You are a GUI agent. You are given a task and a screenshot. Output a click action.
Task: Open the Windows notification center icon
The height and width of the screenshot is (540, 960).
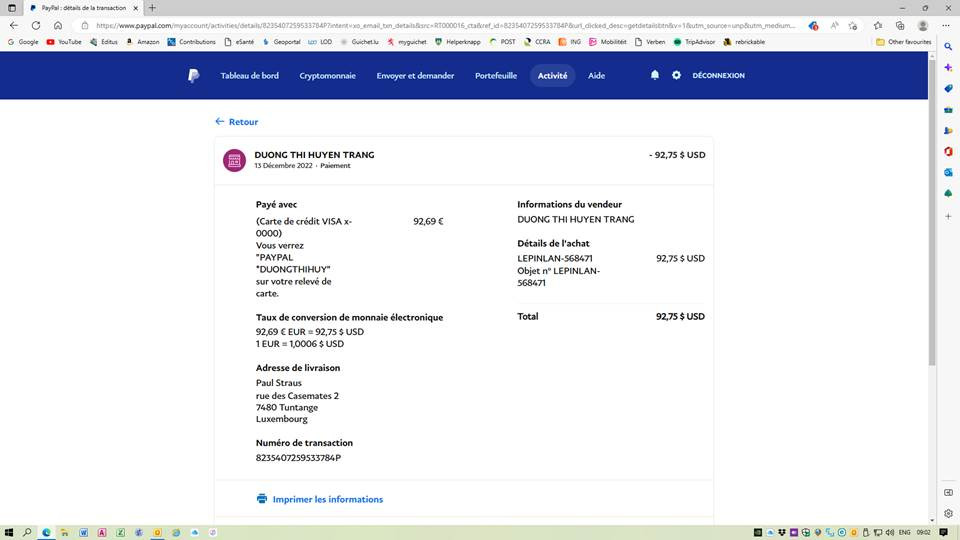point(944,533)
